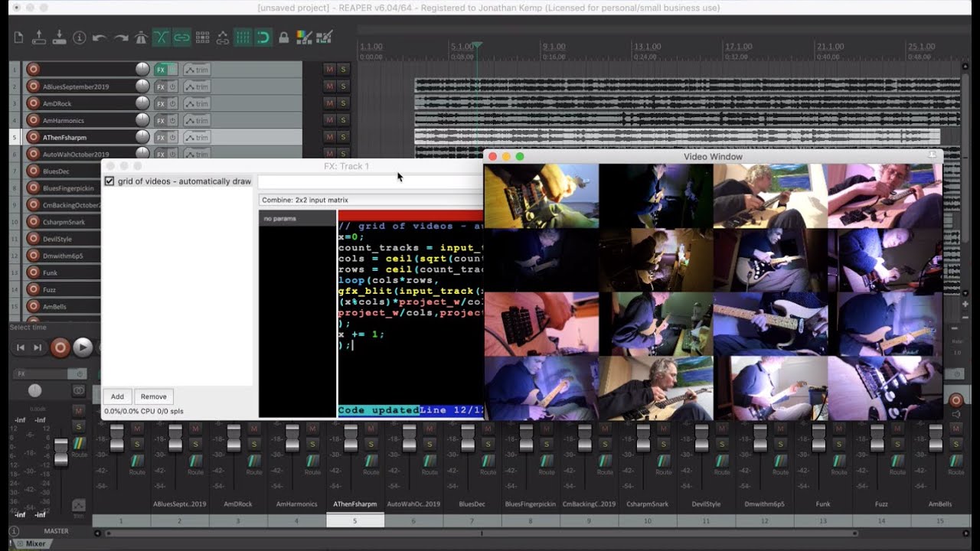Arm record on Funk track

(x=33, y=272)
